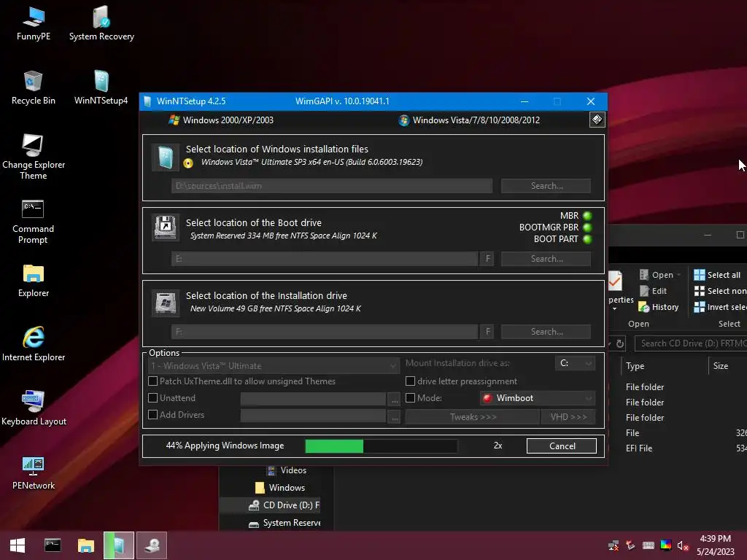The image size is (747, 560).
Task: Click Edit in Explorer ribbon
Action: click(x=653, y=291)
